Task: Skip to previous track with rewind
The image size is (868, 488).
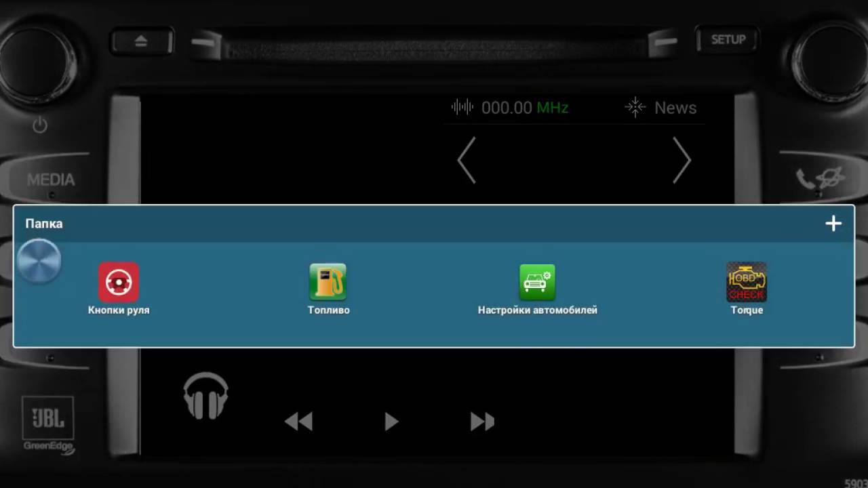Action: pos(298,422)
